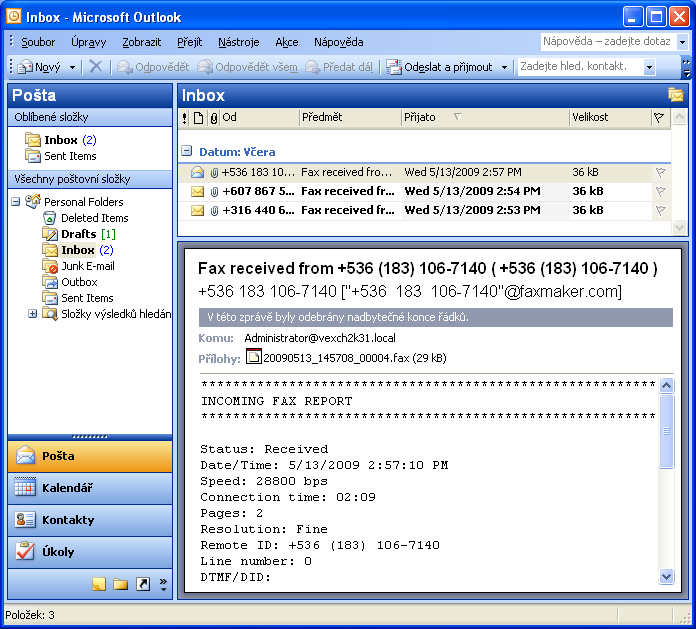Collapse the Personal Folders tree node
The image size is (696, 629).
point(16,202)
